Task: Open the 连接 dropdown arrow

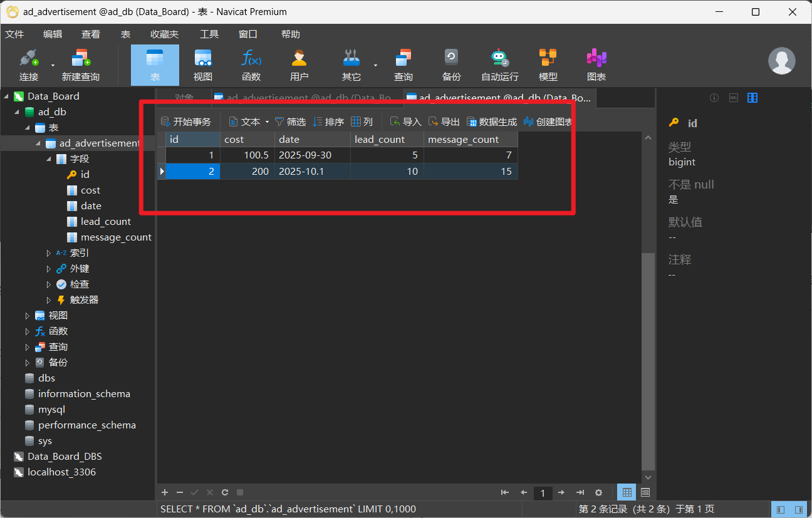Action: (x=53, y=65)
